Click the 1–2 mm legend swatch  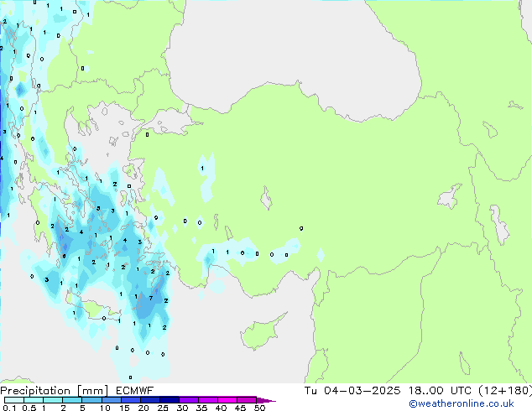53,400
